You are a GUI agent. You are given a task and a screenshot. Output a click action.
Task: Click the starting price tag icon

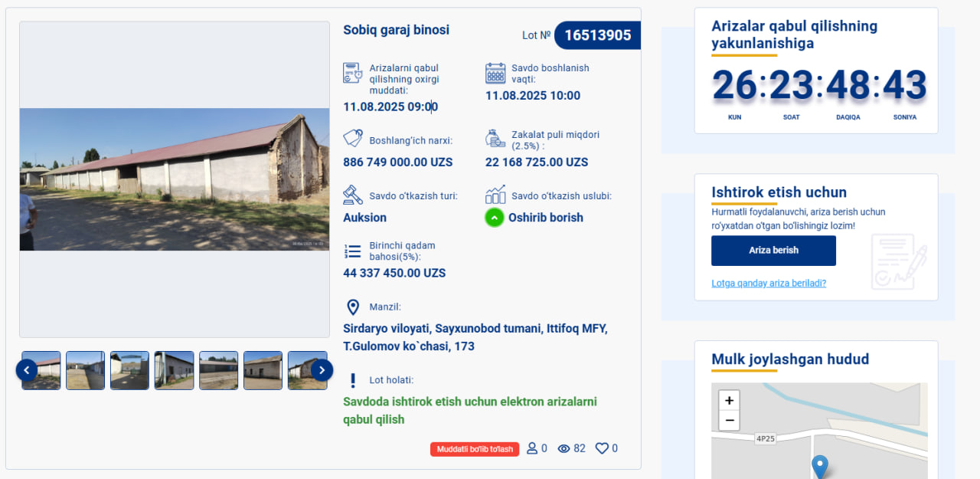352,139
